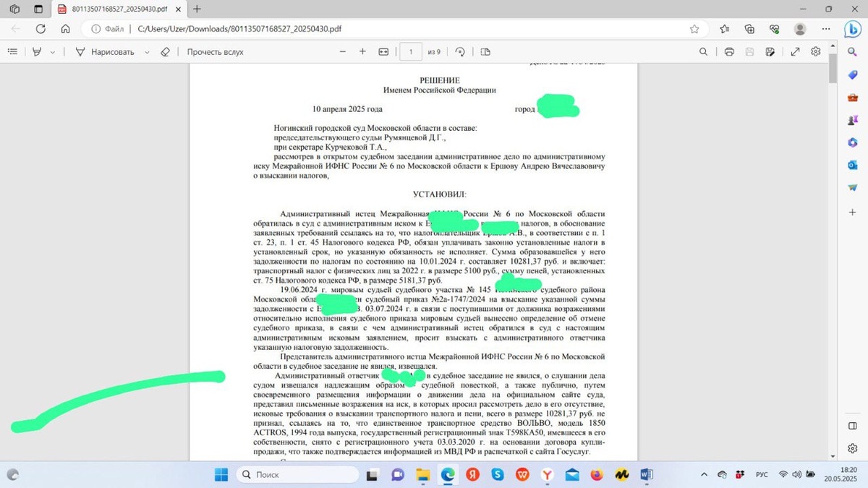Open browser collections
Viewport: 868px width, 488px height.
click(749, 29)
